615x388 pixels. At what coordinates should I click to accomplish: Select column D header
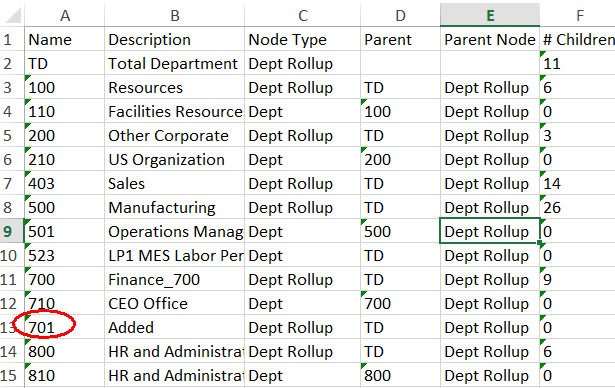coord(400,15)
